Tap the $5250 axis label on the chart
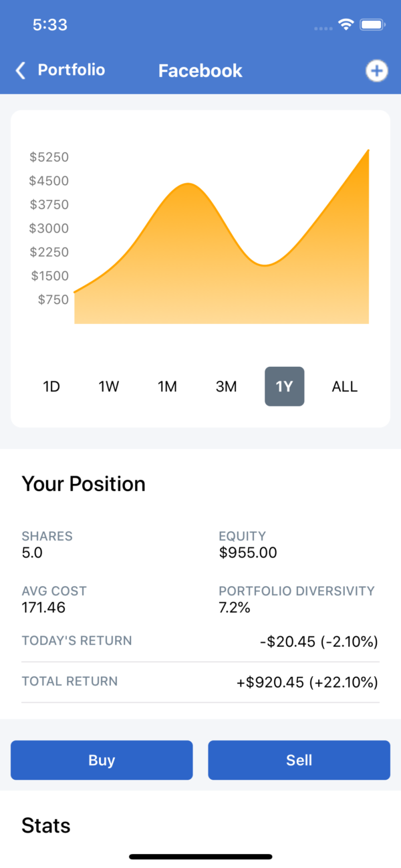 tap(49, 157)
